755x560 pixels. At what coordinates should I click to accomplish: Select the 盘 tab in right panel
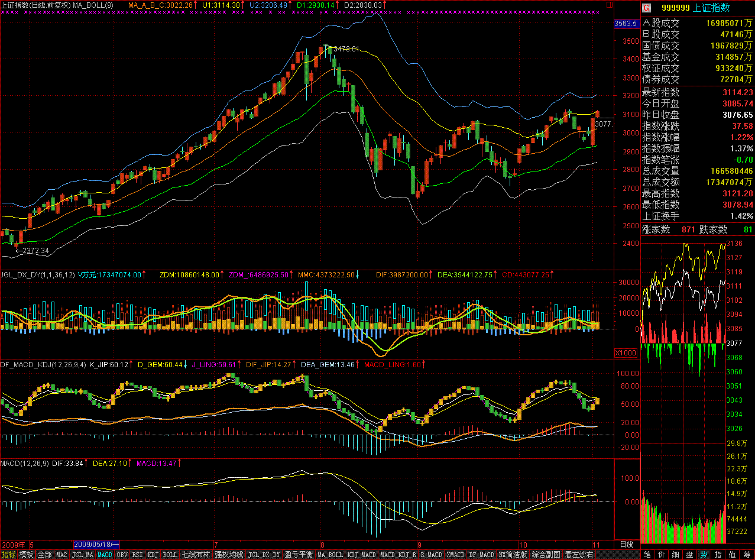point(690,555)
